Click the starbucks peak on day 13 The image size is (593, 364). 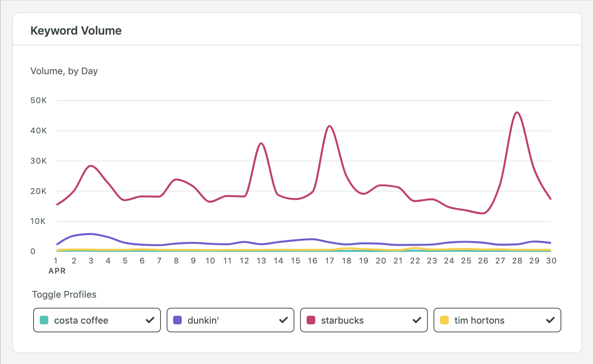(261, 143)
